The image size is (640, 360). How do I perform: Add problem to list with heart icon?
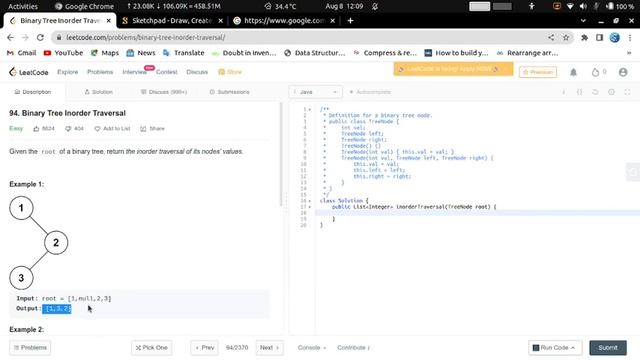coord(97,129)
